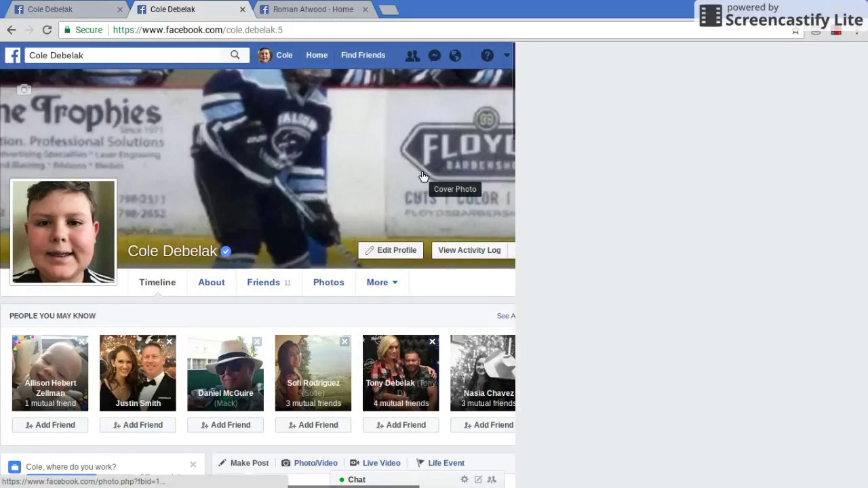The width and height of the screenshot is (868, 488).
Task: Click the Facebook logo icon
Action: point(13,56)
